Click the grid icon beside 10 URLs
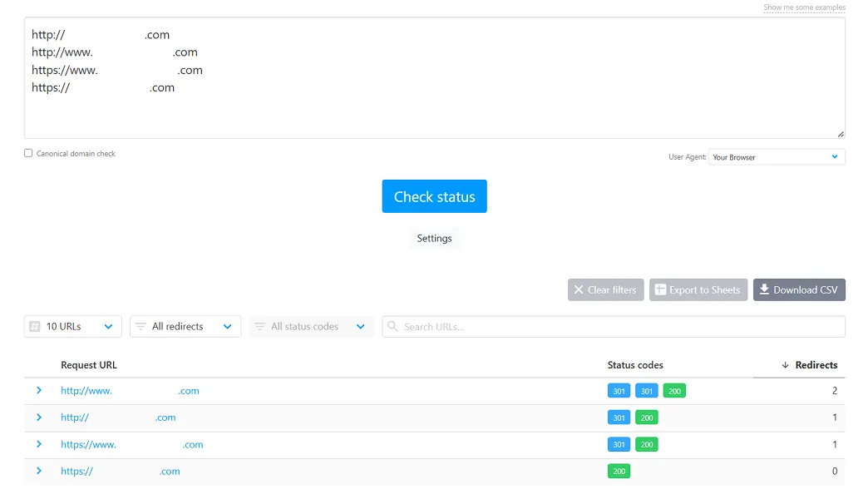The width and height of the screenshot is (868, 499). (35, 326)
